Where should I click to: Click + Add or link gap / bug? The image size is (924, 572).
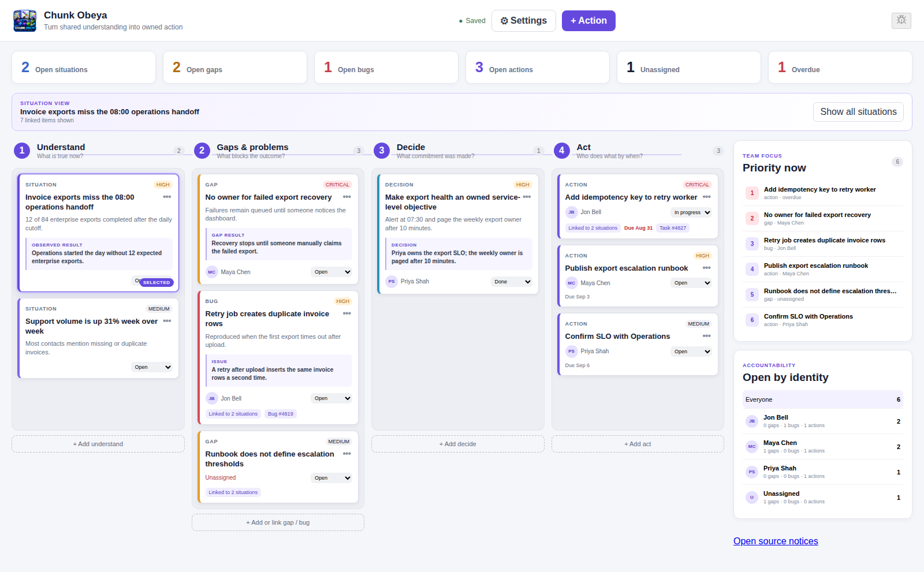(278, 522)
